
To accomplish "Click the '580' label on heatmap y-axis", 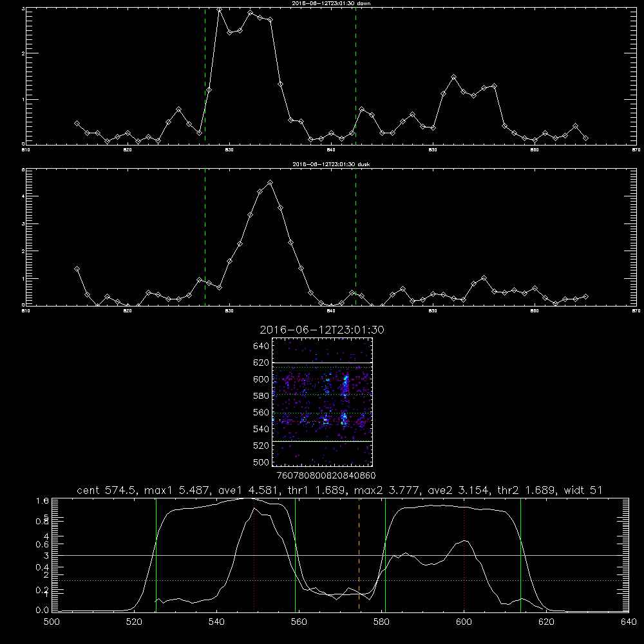I will click(261, 396).
